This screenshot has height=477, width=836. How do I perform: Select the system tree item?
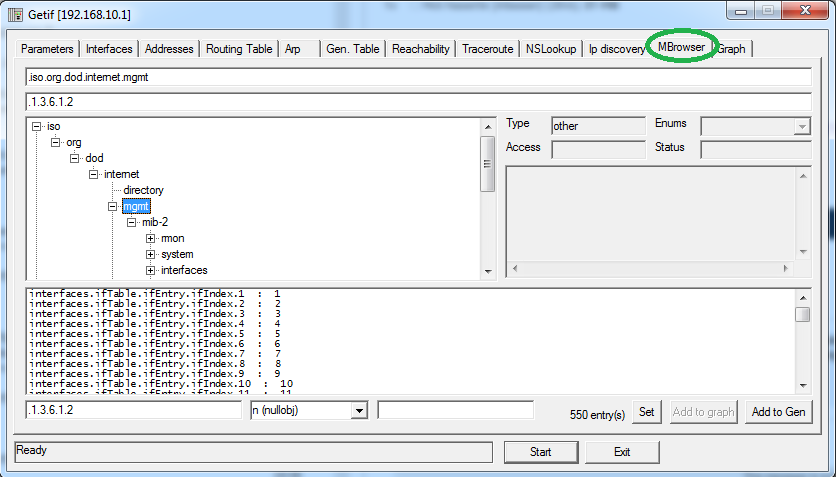point(178,254)
